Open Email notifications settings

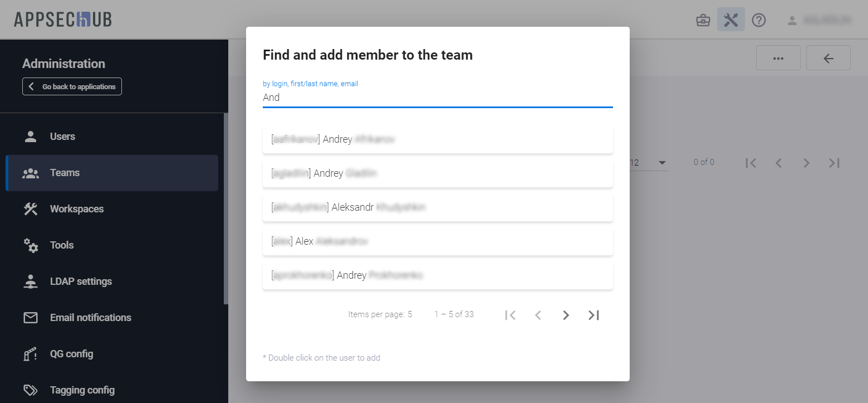click(90, 318)
